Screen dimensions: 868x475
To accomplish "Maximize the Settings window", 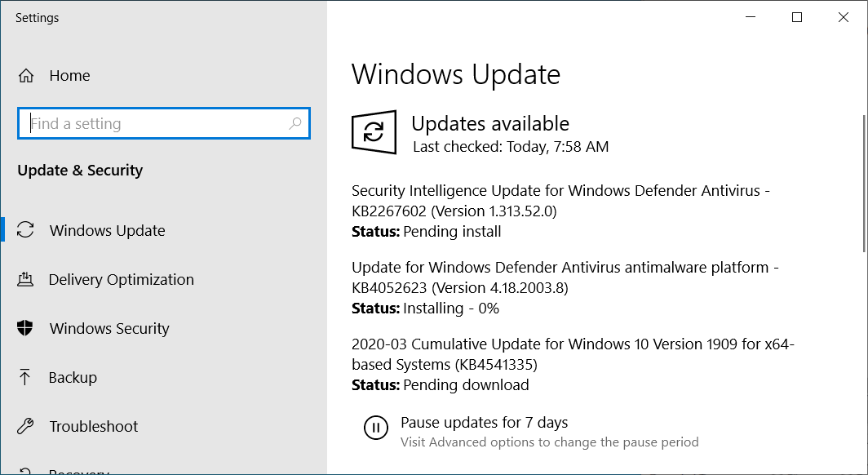I will pos(796,17).
